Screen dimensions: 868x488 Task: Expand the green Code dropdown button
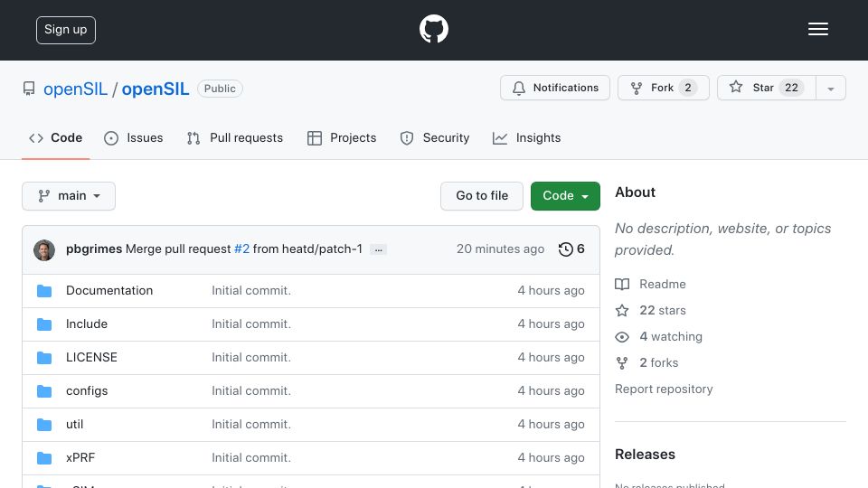click(x=565, y=196)
